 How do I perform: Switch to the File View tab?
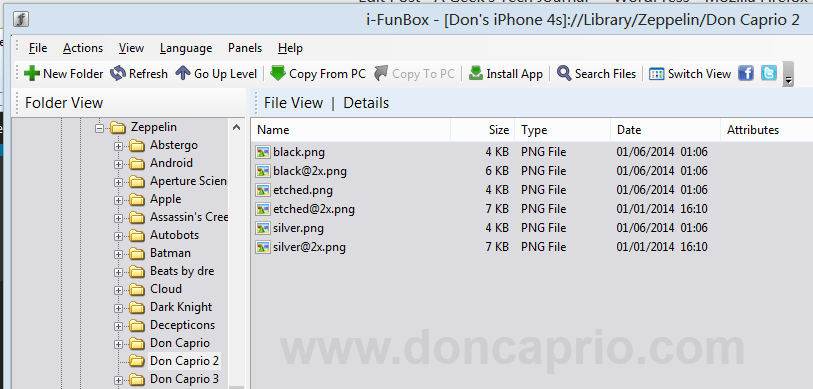tap(293, 103)
